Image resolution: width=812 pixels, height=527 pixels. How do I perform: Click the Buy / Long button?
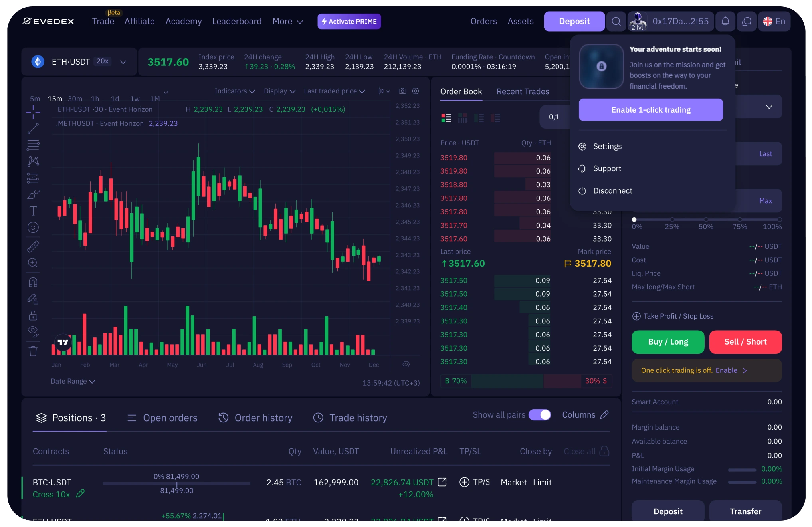(x=668, y=342)
